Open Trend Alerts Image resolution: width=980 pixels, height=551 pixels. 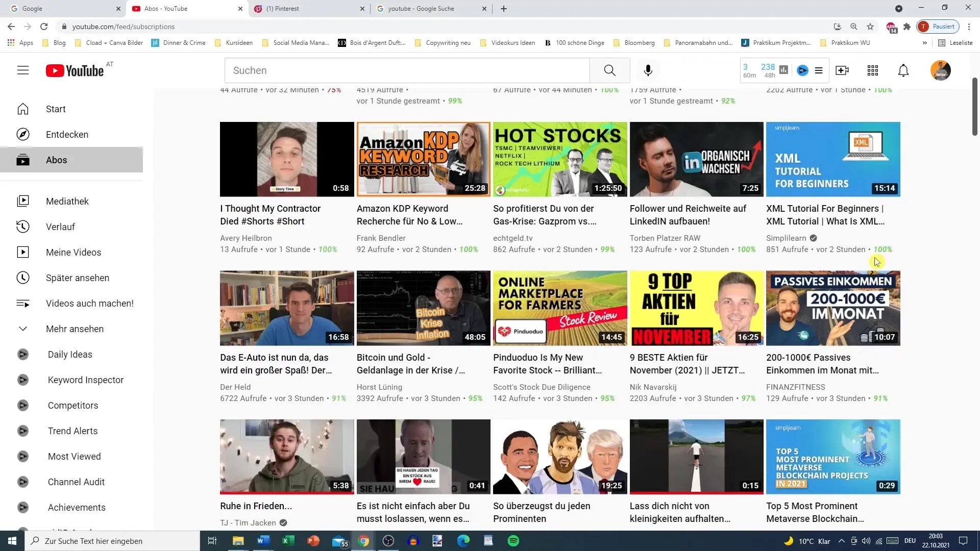tap(71, 431)
